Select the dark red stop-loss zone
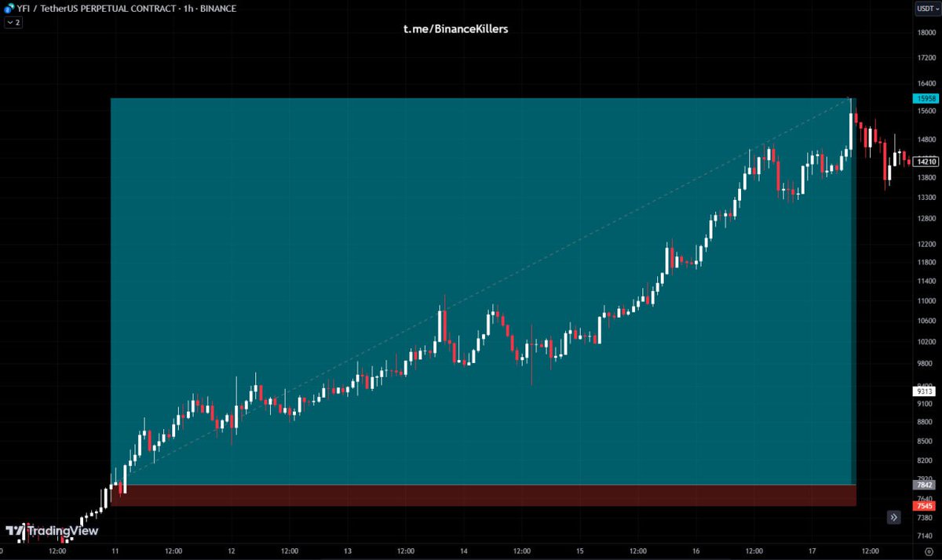942x560 pixels. (x=482, y=496)
